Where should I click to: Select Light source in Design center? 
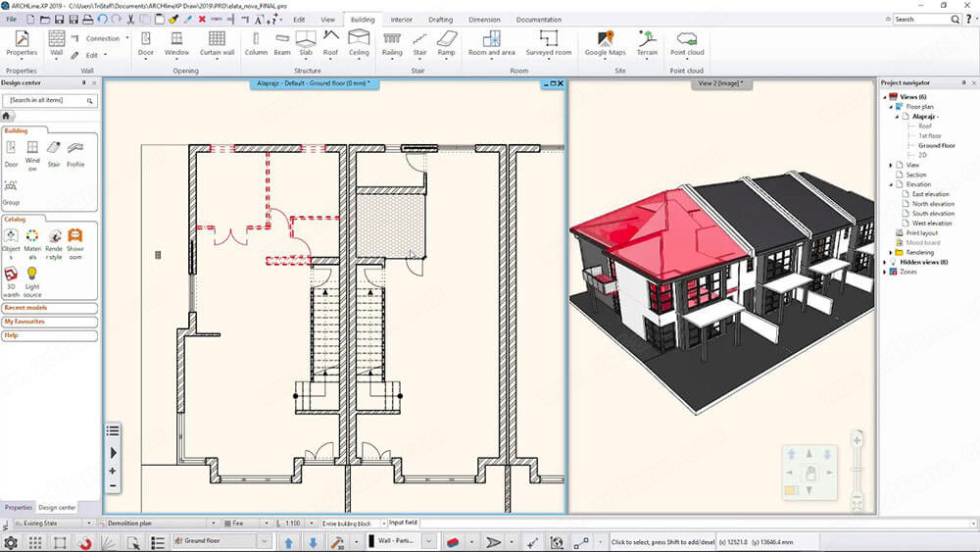(32, 280)
